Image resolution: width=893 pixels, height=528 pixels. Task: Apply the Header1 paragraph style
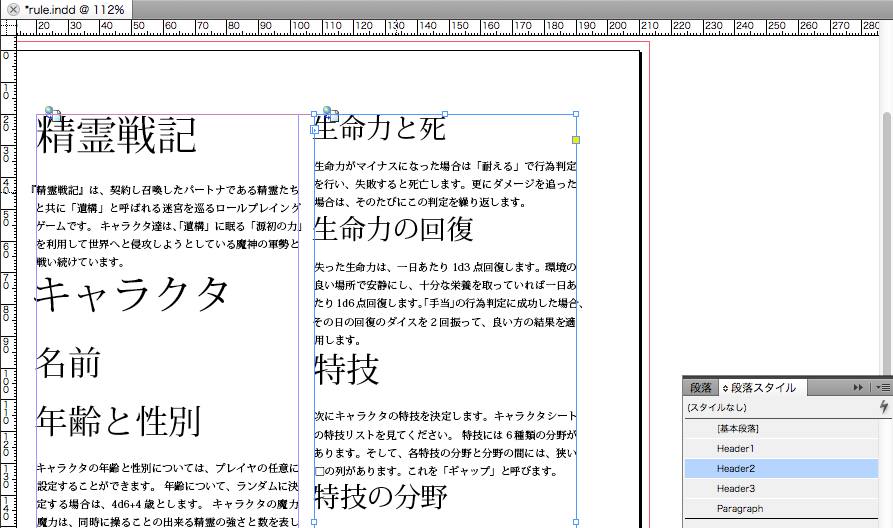pyautogui.click(x=781, y=448)
